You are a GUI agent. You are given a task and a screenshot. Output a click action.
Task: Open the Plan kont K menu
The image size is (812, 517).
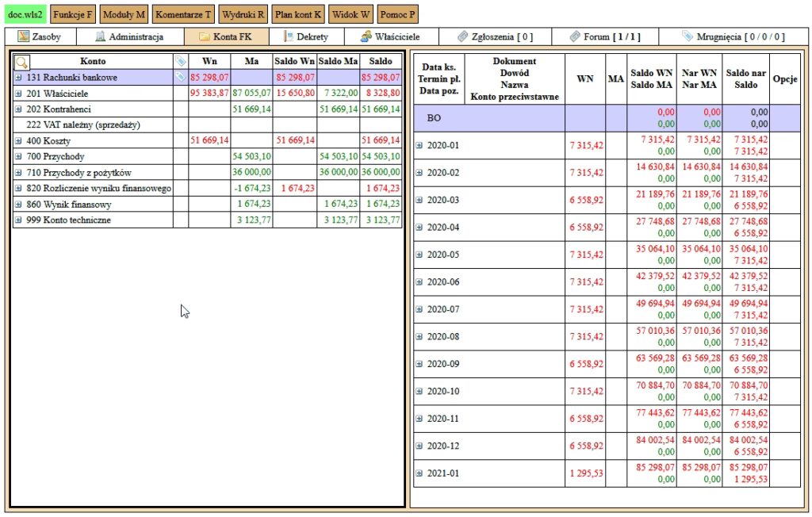coord(297,14)
